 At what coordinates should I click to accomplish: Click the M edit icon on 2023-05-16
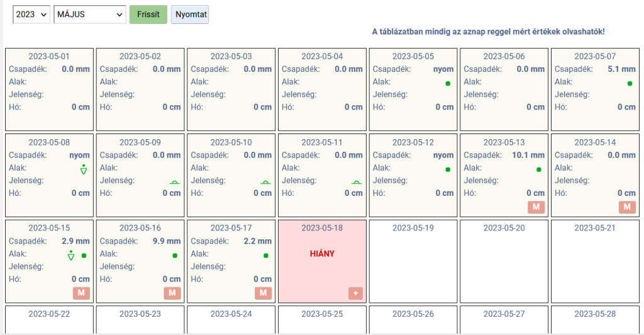click(x=172, y=293)
